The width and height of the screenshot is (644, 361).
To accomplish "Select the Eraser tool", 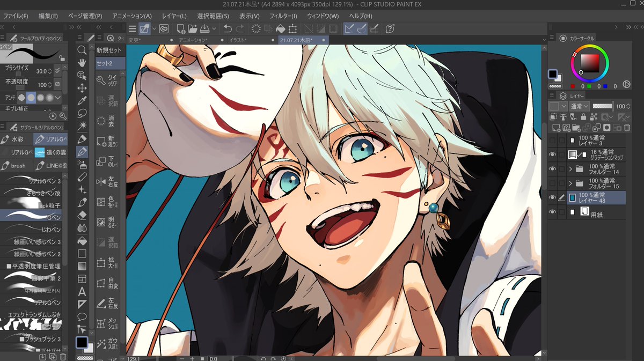I will pos(82,215).
